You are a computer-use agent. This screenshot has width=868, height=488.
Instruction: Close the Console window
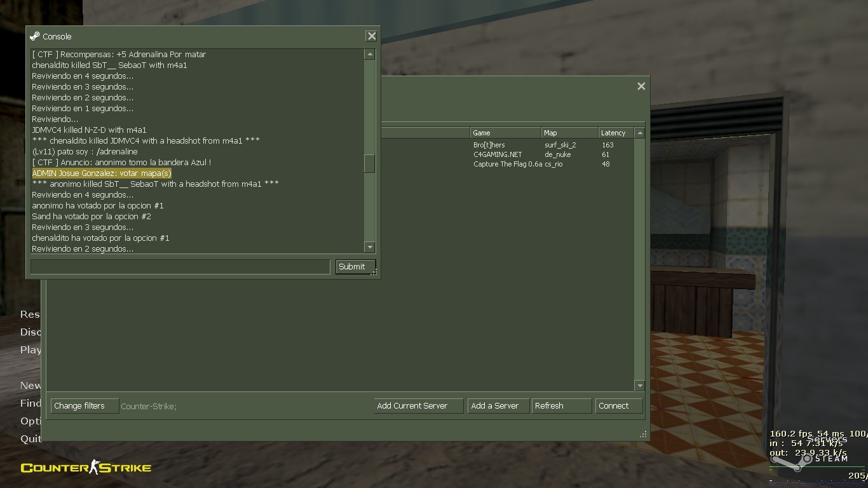[371, 36]
